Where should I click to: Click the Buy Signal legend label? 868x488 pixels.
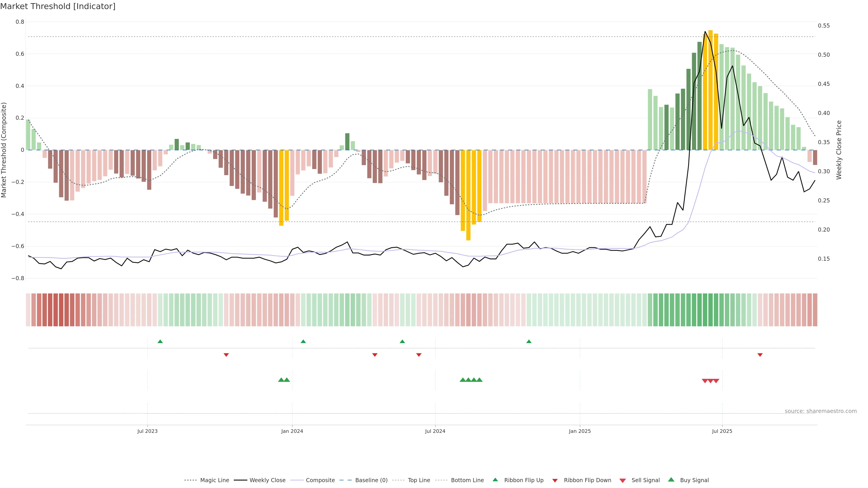pos(694,480)
